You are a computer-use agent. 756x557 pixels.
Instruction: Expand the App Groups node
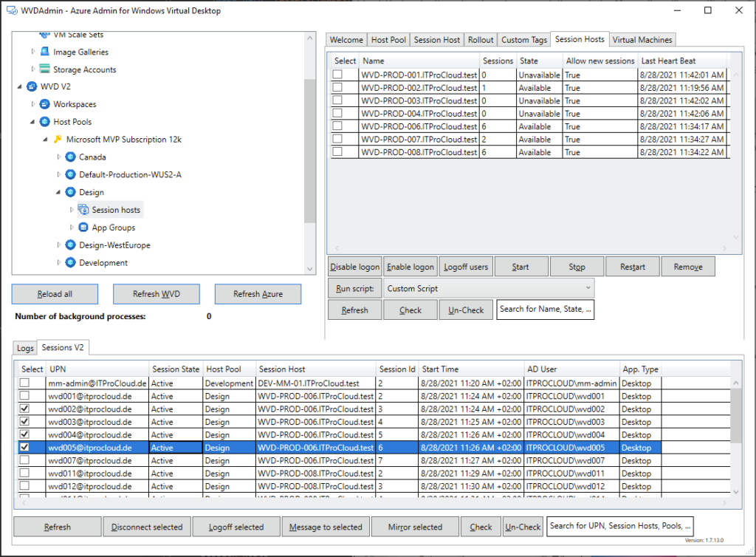(x=72, y=228)
